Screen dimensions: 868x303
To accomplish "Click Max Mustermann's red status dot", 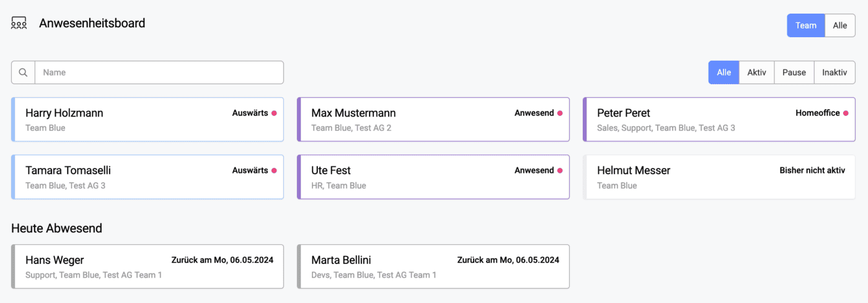I will pos(560,113).
